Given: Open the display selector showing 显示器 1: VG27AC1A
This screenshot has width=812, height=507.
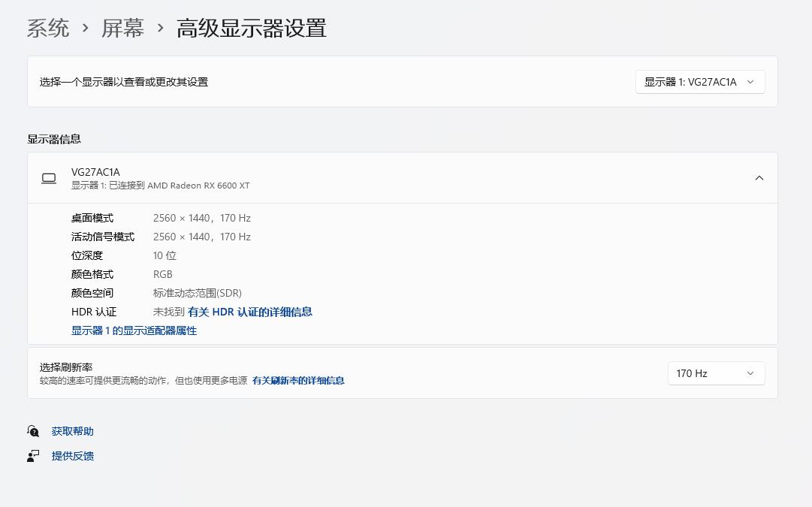Looking at the screenshot, I should 699,82.
